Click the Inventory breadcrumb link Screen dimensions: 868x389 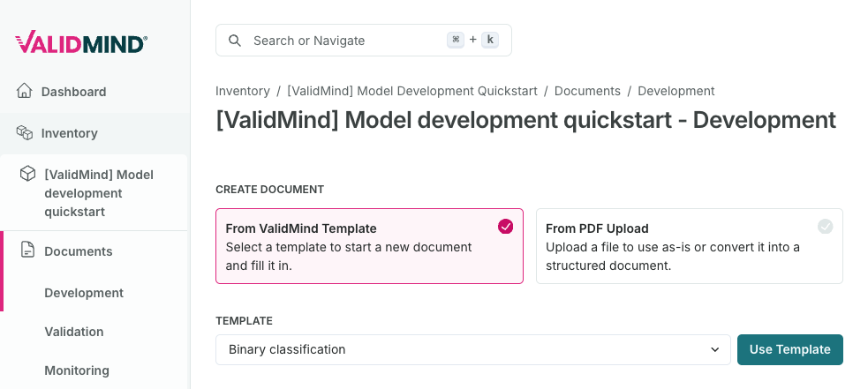[243, 91]
